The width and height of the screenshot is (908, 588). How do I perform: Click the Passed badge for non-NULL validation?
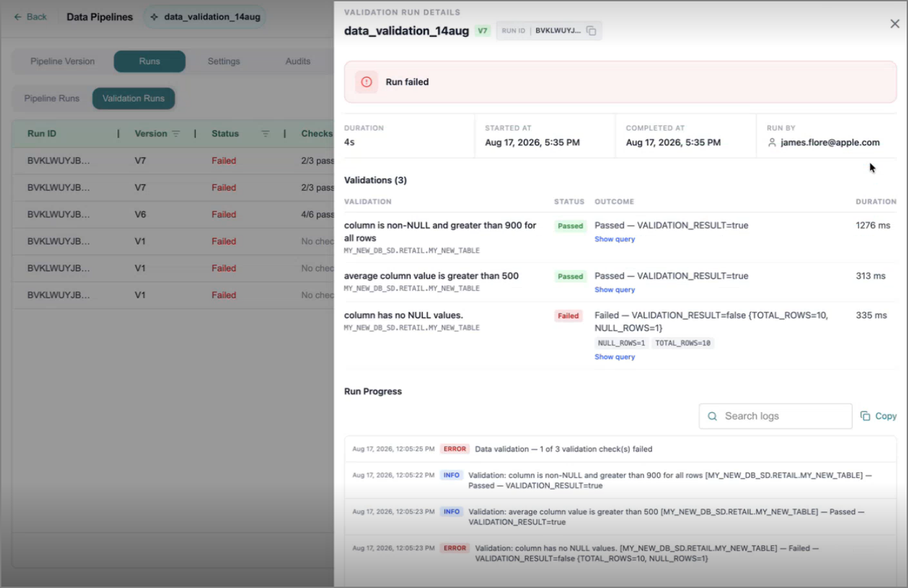(x=570, y=226)
